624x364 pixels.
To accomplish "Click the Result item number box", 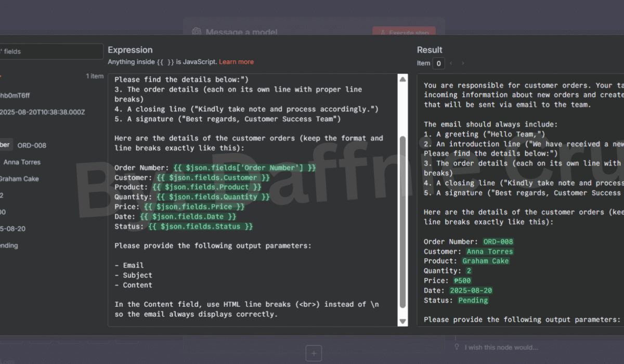I will coord(439,63).
